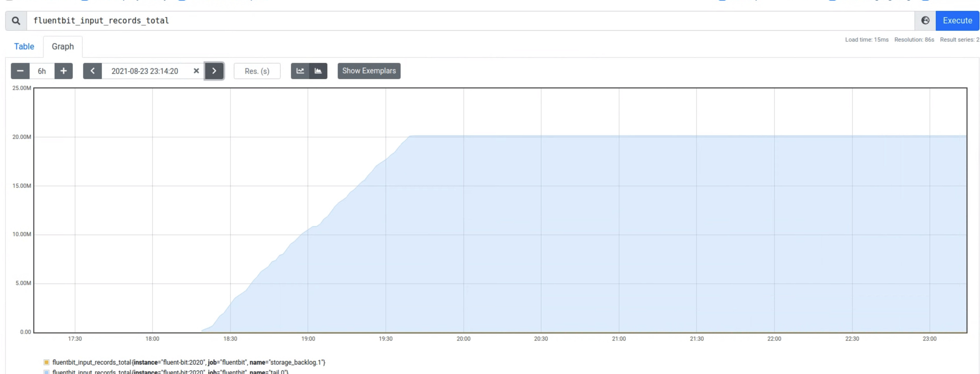Switch to the Graph tab
This screenshot has height=374, width=980.
click(x=63, y=47)
